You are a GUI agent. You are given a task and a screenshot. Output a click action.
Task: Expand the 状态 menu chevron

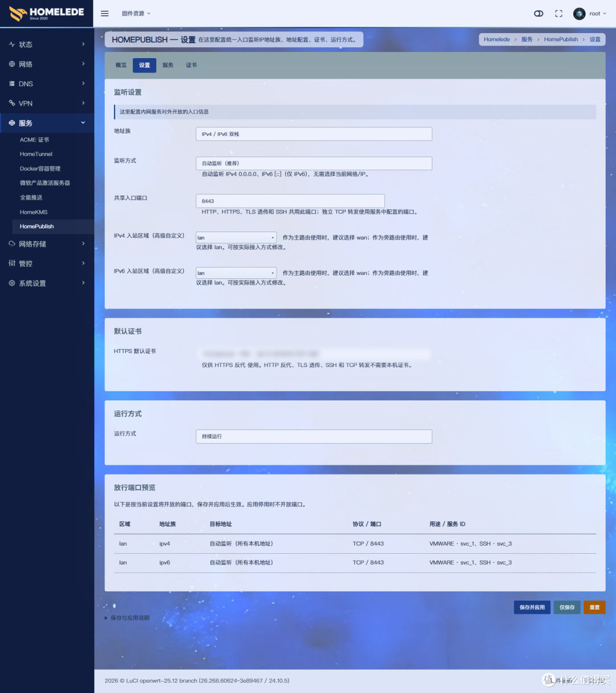click(x=83, y=44)
